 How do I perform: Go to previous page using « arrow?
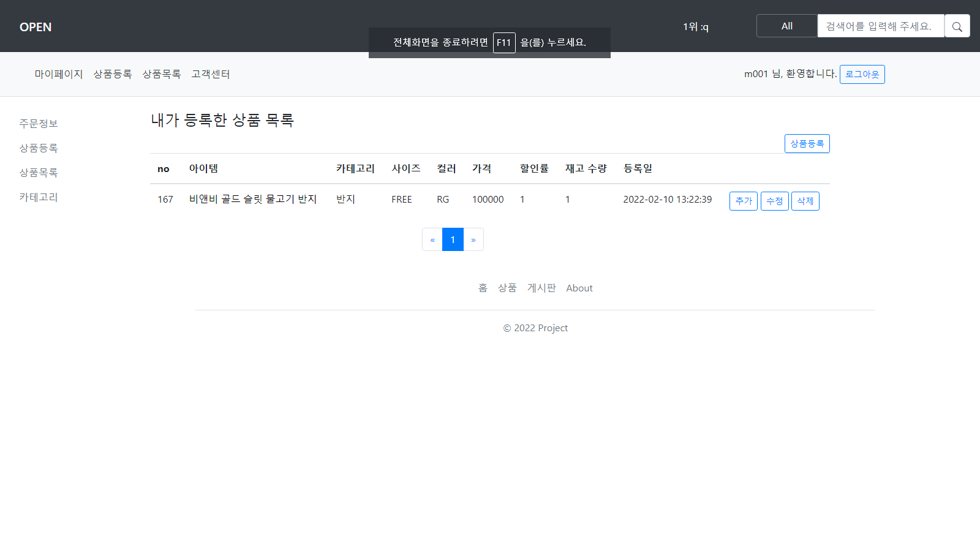432,239
